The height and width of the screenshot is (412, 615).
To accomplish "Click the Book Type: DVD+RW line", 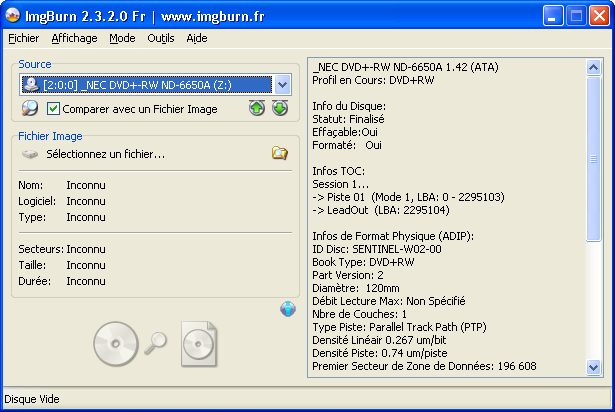I will pos(363,262).
